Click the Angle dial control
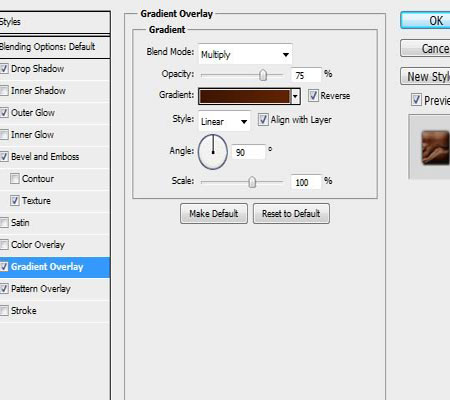 click(x=213, y=152)
